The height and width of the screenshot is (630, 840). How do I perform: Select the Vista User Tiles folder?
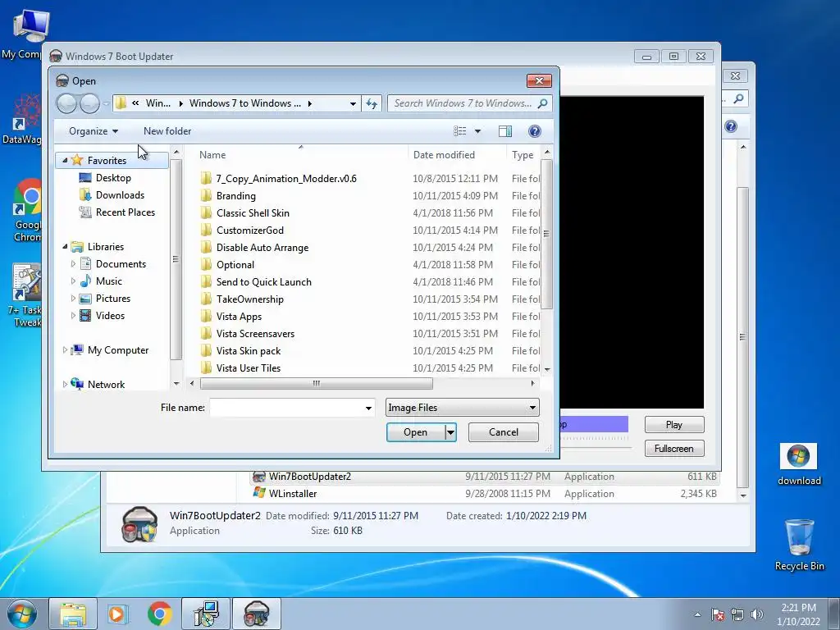tap(248, 368)
